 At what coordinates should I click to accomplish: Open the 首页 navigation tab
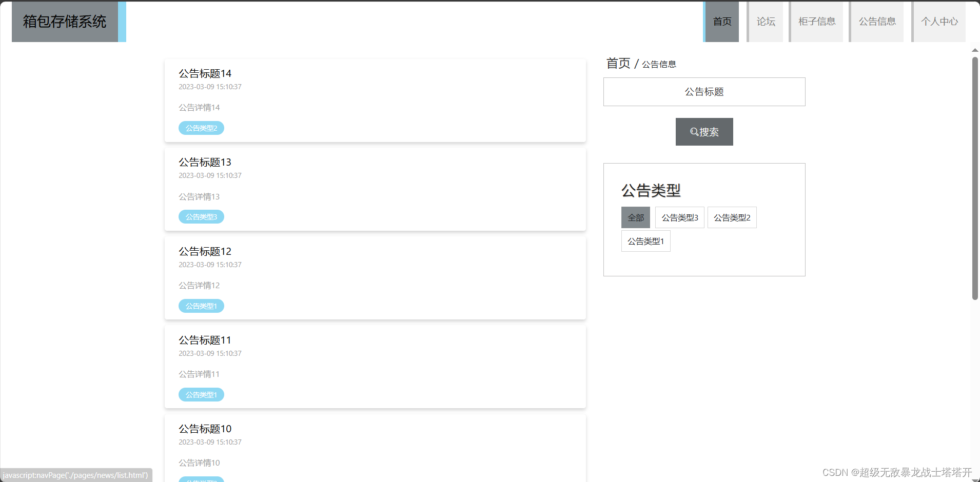(721, 22)
